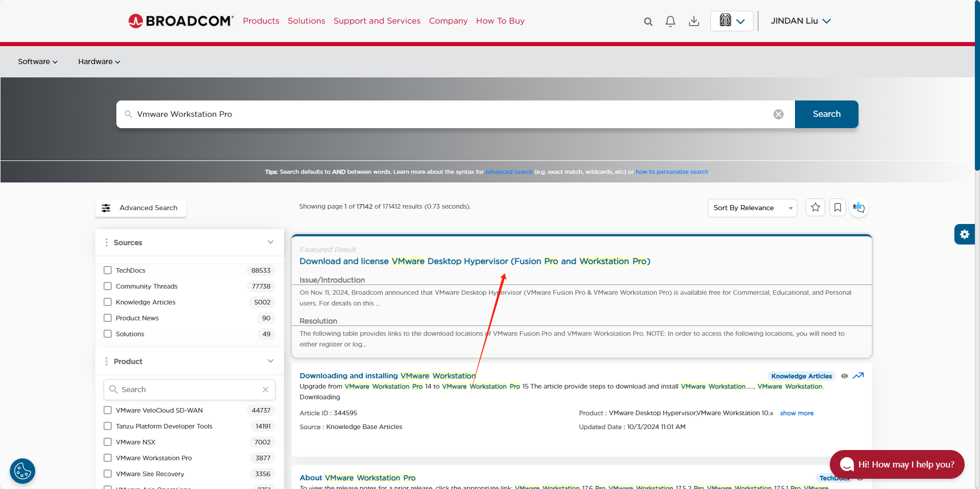The width and height of the screenshot is (980, 489).
Task: Open the chat bubble assistant
Action: click(847, 464)
